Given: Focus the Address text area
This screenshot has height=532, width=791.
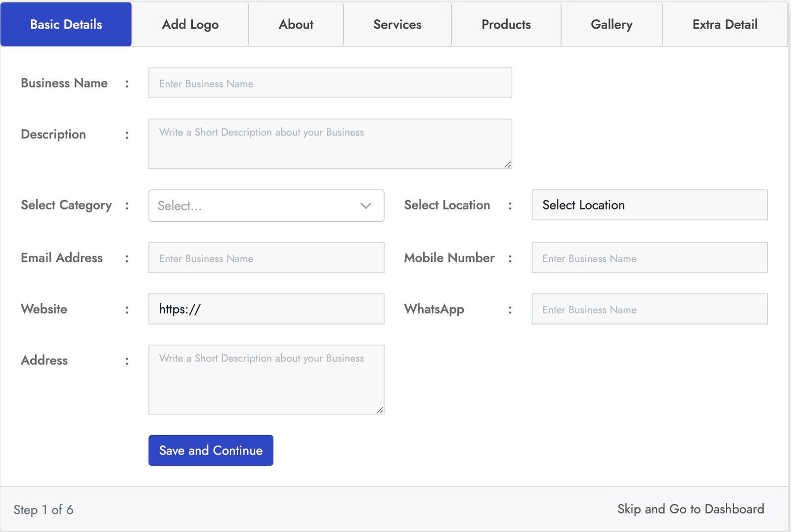Looking at the screenshot, I should (266, 379).
